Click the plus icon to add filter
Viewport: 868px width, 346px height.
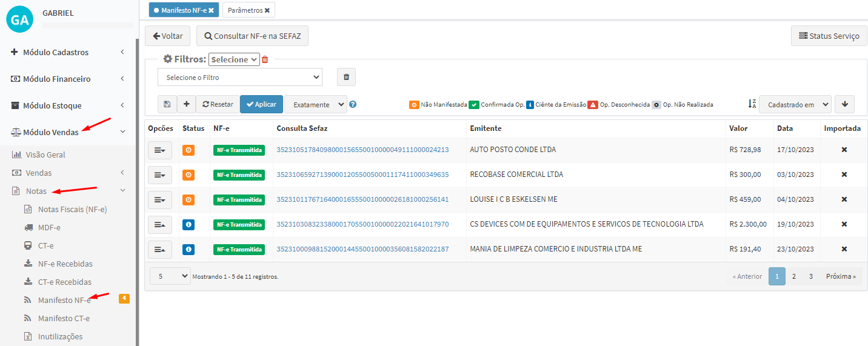pyautogui.click(x=186, y=104)
